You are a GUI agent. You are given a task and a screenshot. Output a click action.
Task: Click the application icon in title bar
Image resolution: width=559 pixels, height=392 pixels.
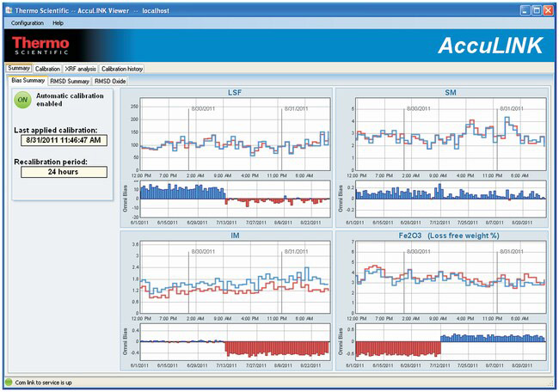(x=8, y=9)
